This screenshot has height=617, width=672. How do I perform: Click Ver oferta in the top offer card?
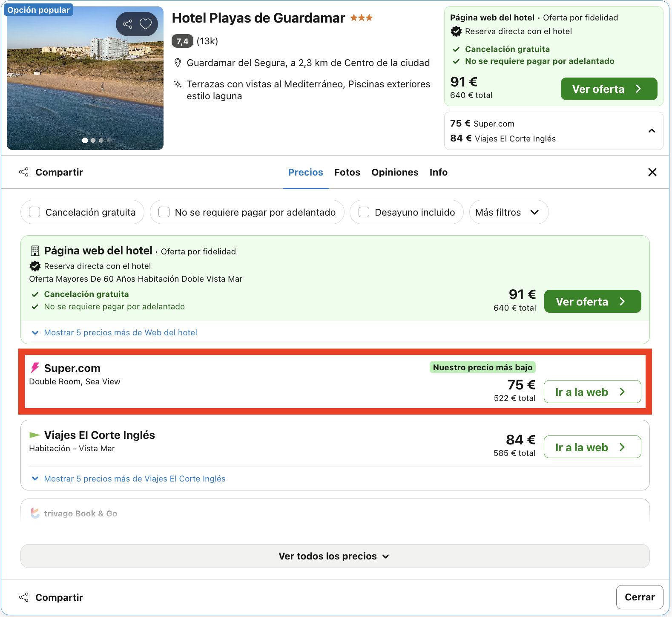click(609, 89)
